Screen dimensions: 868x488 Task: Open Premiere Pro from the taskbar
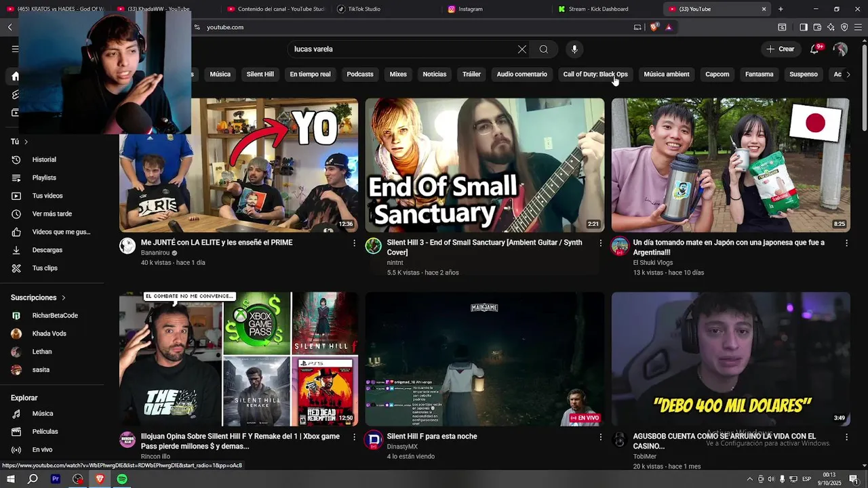[56, 479]
